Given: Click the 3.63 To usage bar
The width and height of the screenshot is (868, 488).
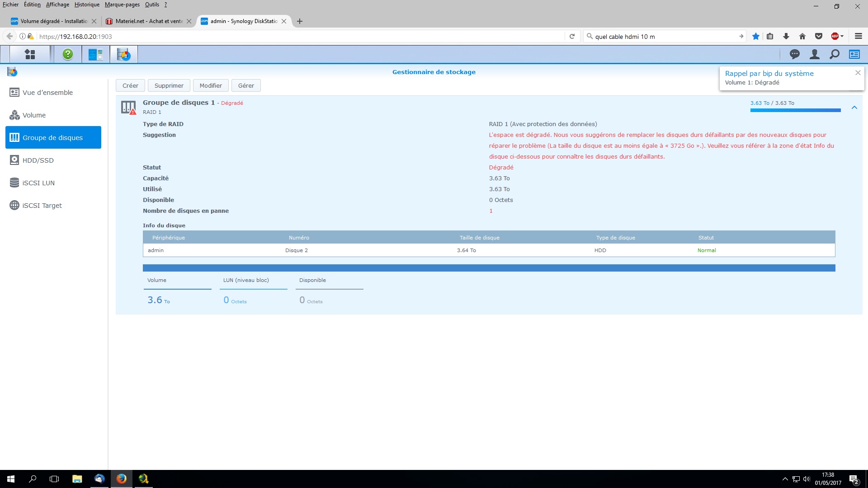Looking at the screenshot, I should pos(795,110).
